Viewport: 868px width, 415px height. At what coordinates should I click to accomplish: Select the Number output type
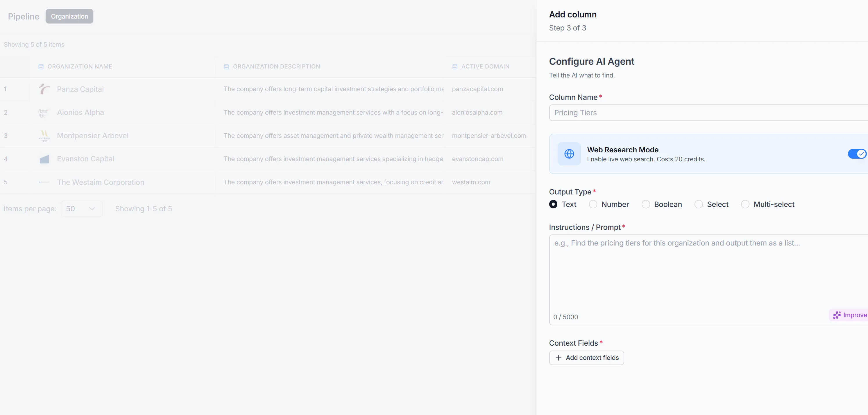coord(593,204)
